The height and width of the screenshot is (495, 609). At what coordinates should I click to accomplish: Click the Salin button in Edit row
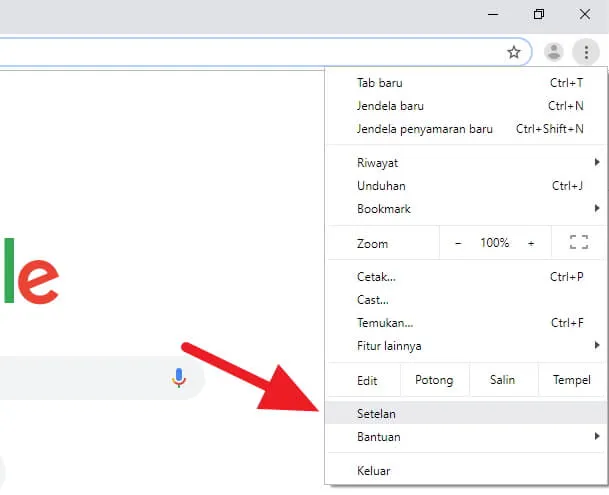[x=502, y=380]
